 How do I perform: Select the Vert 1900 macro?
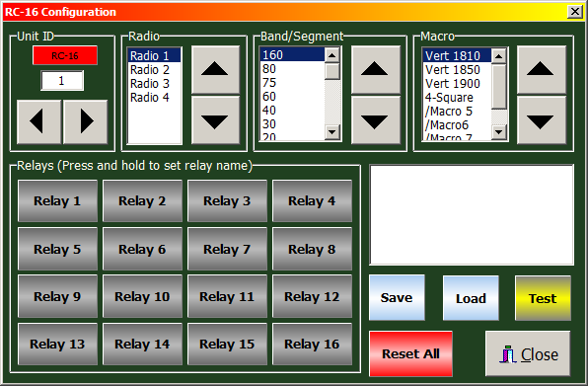click(457, 83)
